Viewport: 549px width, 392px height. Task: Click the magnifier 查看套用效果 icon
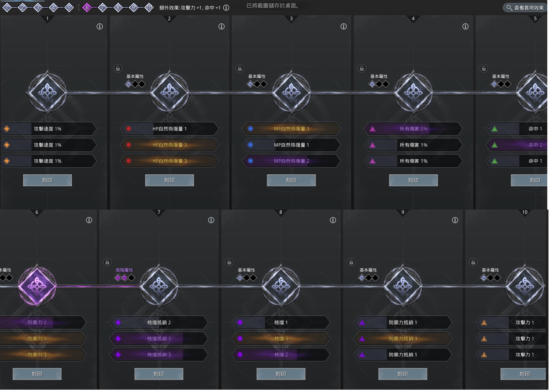point(509,8)
